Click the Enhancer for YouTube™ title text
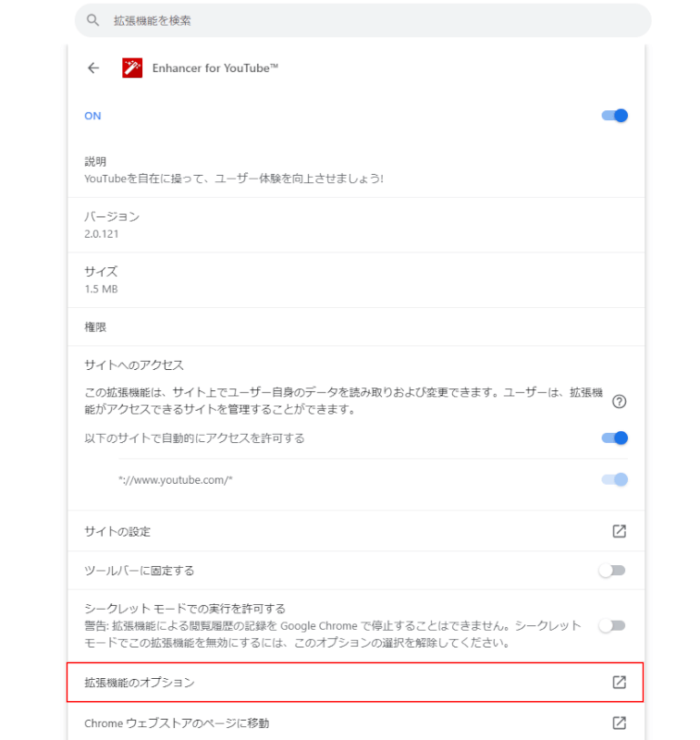The image size is (700, 740). [215, 68]
